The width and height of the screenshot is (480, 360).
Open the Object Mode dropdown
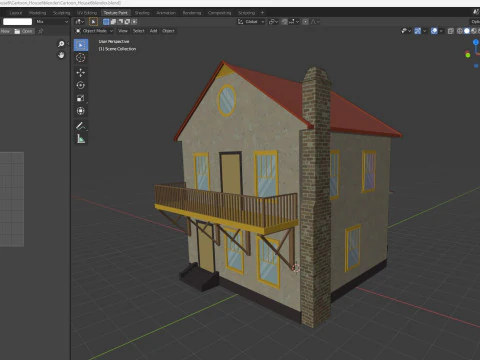(x=94, y=31)
